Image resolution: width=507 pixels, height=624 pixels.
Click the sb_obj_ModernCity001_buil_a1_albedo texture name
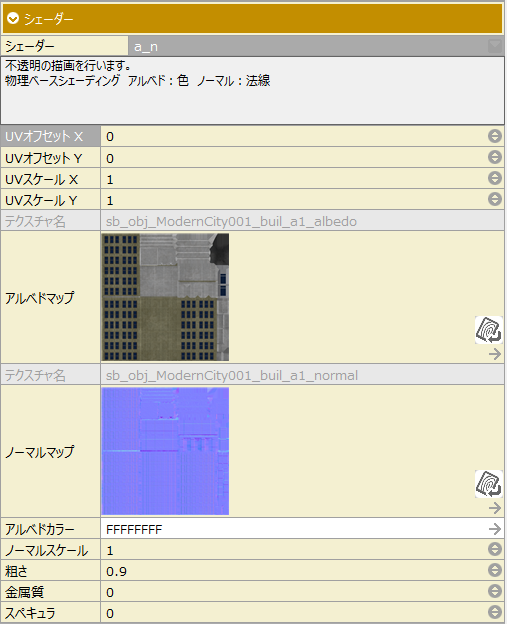pyautogui.click(x=231, y=221)
